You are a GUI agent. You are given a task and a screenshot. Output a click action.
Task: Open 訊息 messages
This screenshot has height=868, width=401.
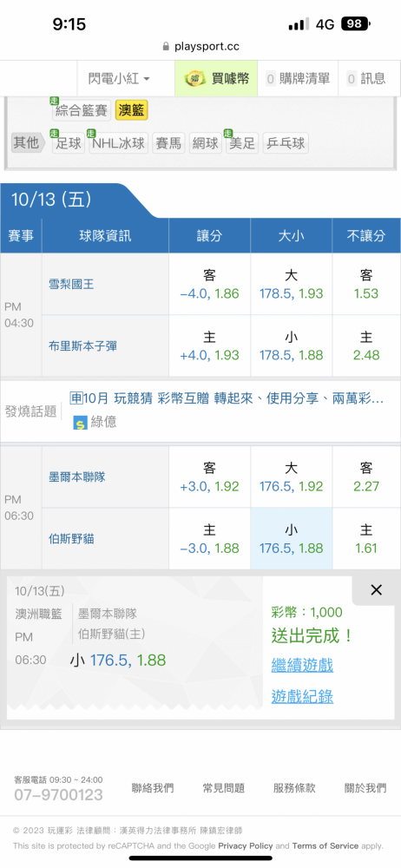(x=365, y=79)
